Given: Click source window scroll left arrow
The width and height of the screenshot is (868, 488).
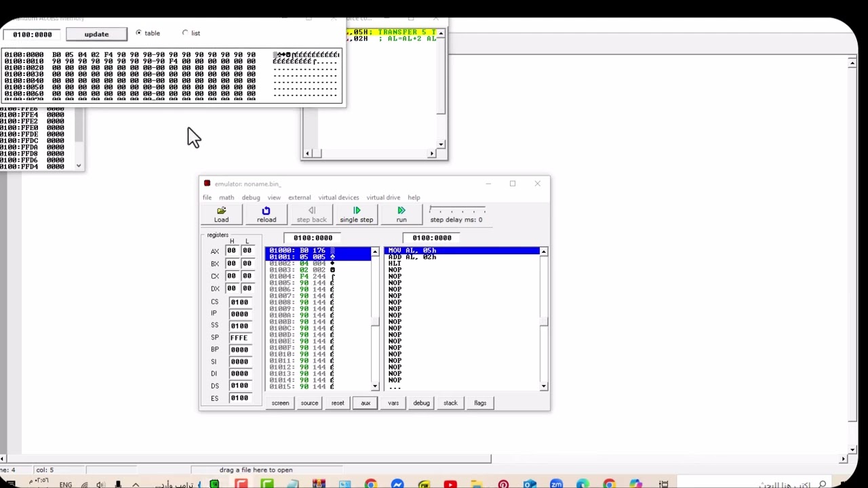Looking at the screenshot, I should [x=307, y=154].
